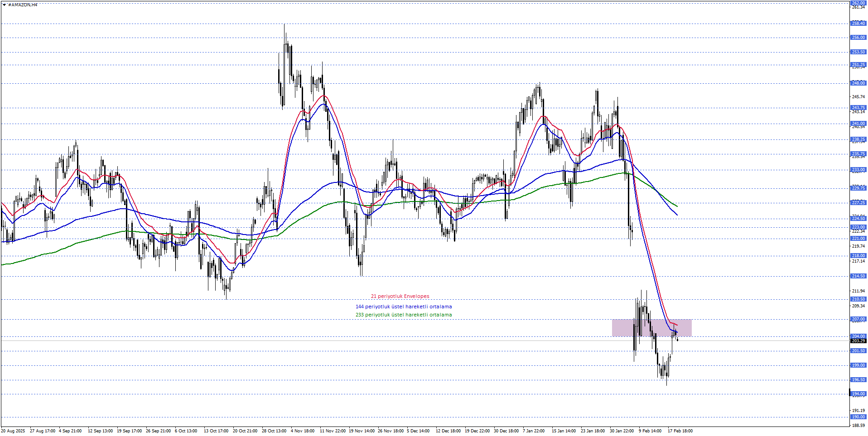Click the 190.00 price level label
This screenshot has width=868, height=436.
click(x=858, y=417)
